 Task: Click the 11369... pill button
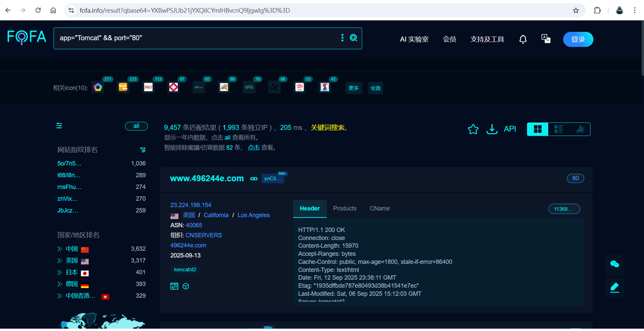pos(564,209)
